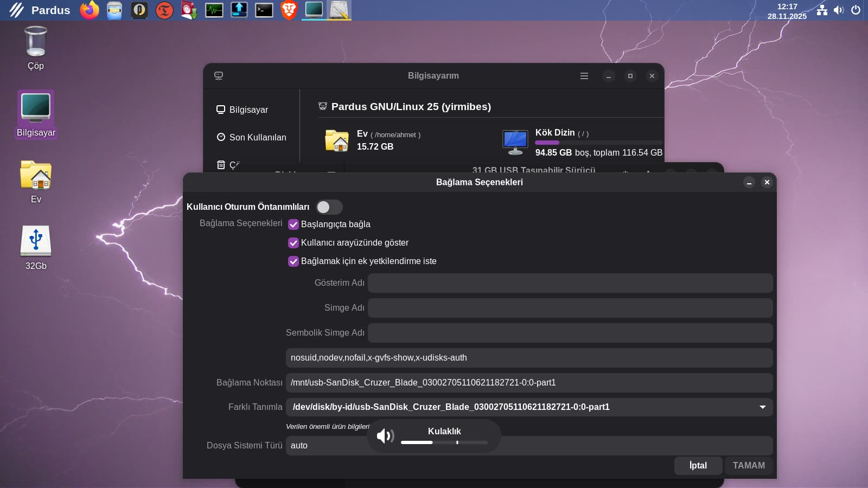Open Firefox from the top panel
The height and width of the screenshot is (488, 868).
tap(90, 10)
